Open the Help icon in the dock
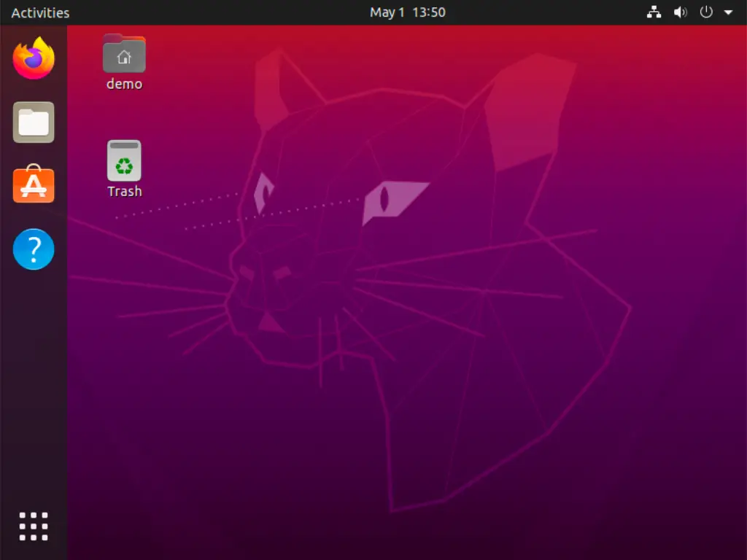The width and height of the screenshot is (747, 560). tap(34, 249)
